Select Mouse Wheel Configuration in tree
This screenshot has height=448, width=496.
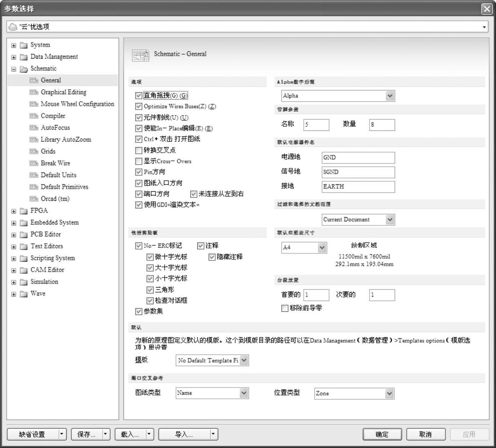pyautogui.click(x=77, y=104)
